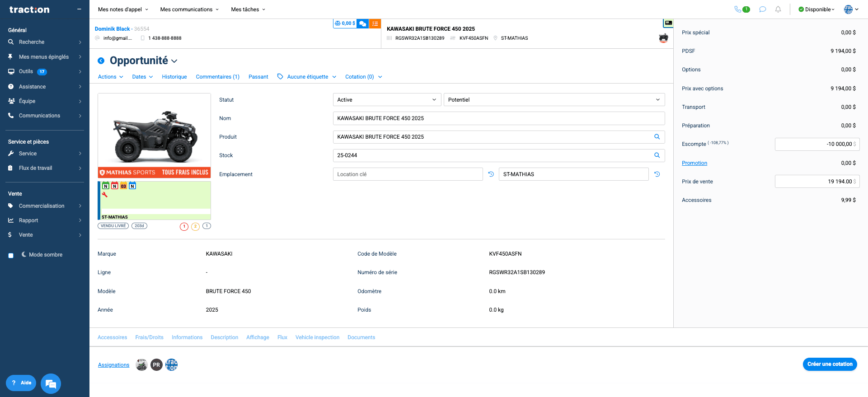Open the Potentiel dropdown
The width and height of the screenshot is (868, 397).
(554, 100)
